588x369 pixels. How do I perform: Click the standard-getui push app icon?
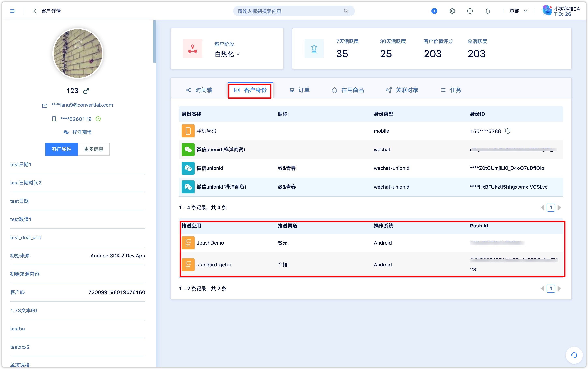tap(188, 265)
